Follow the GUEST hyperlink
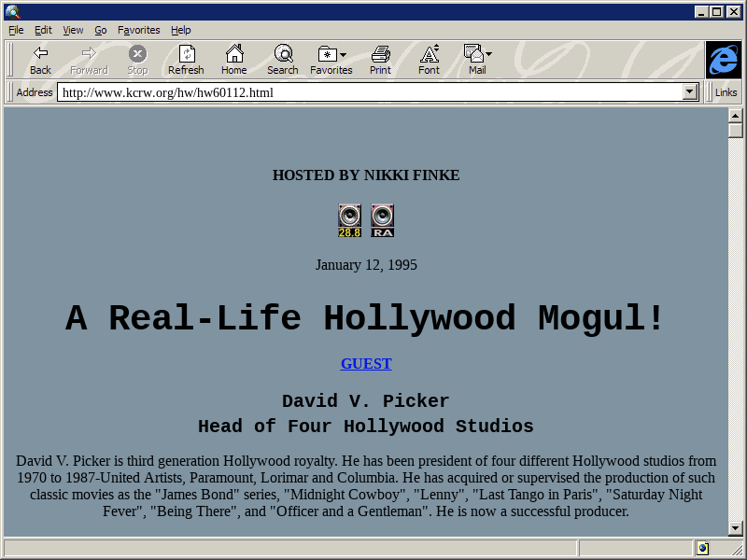The width and height of the screenshot is (747, 560). [x=366, y=364]
